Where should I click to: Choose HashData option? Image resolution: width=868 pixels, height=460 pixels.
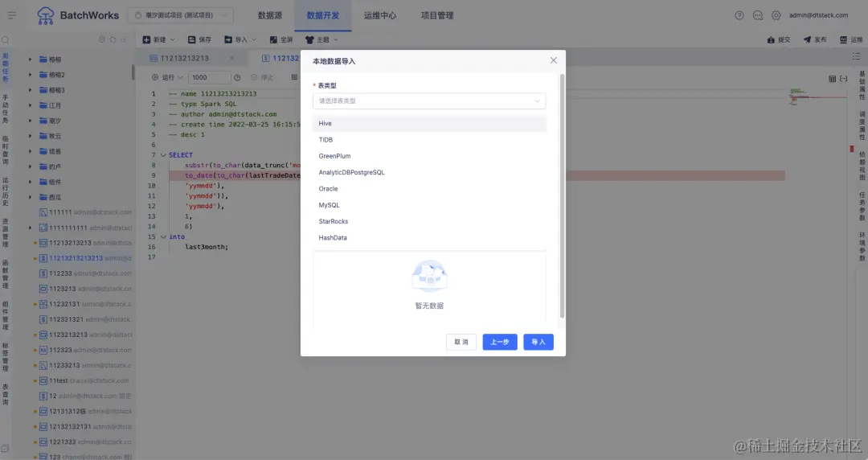click(429, 238)
